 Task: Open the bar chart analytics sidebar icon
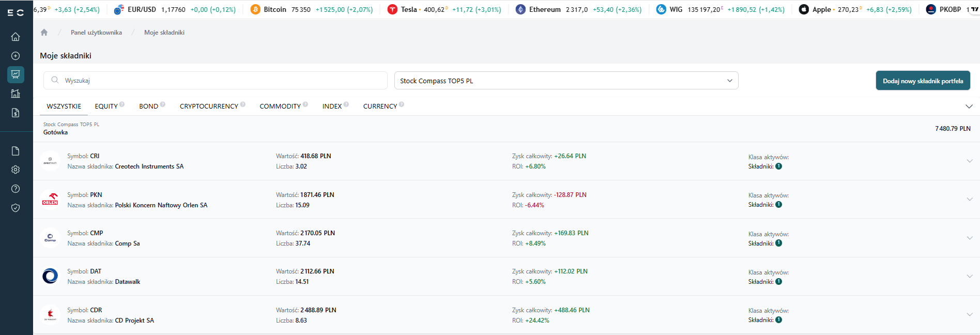[16, 94]
